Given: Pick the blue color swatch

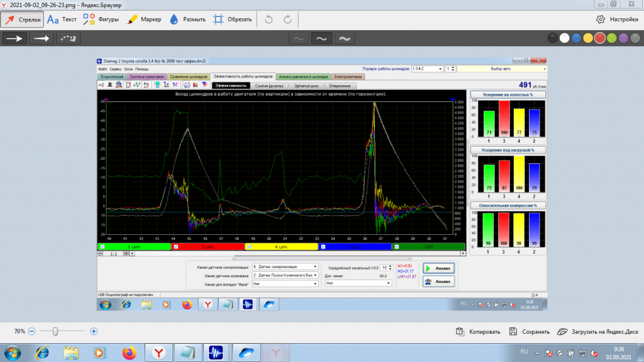Looking at the screenshot, I should coord(576,38).
